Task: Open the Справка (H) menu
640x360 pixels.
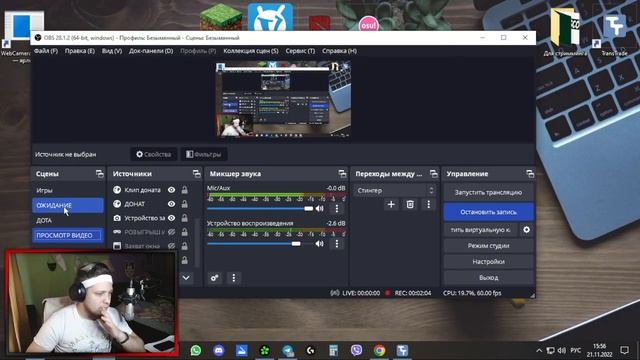Action: 339,51
